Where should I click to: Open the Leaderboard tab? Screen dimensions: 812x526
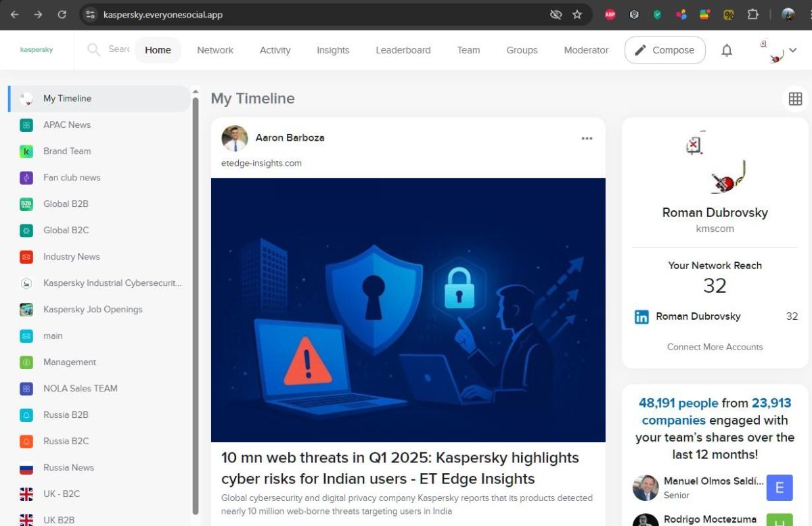click(x=403, y=50)
